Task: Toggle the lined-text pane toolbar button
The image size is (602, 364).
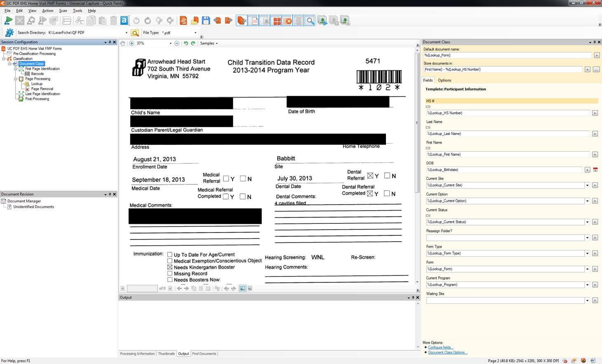Action: (298, 20)
